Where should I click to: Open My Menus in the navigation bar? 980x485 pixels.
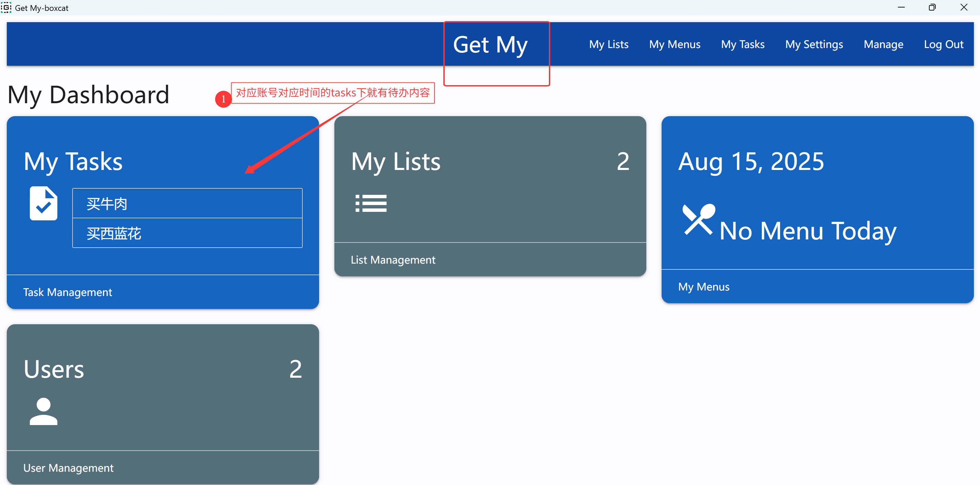click(x=675, y=44)
